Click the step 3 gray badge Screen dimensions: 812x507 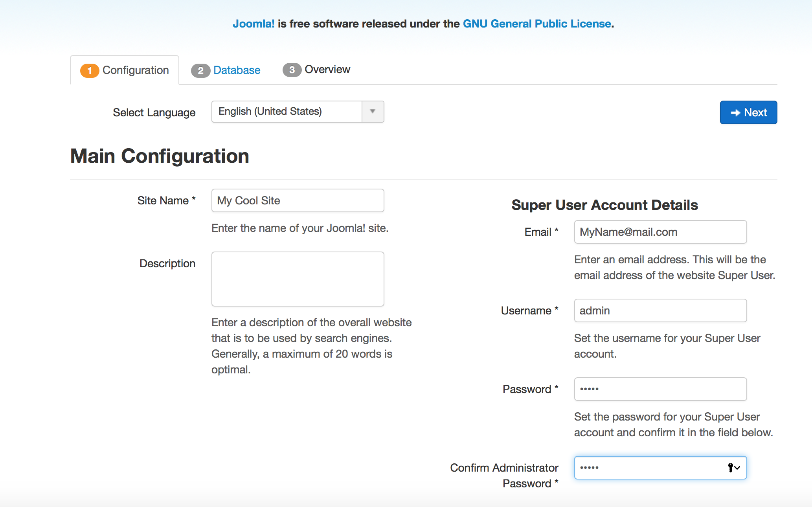(x=292, y=70)
